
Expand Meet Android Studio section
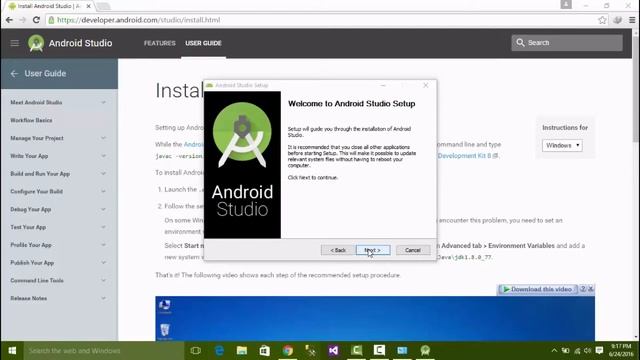pos(103,102)
